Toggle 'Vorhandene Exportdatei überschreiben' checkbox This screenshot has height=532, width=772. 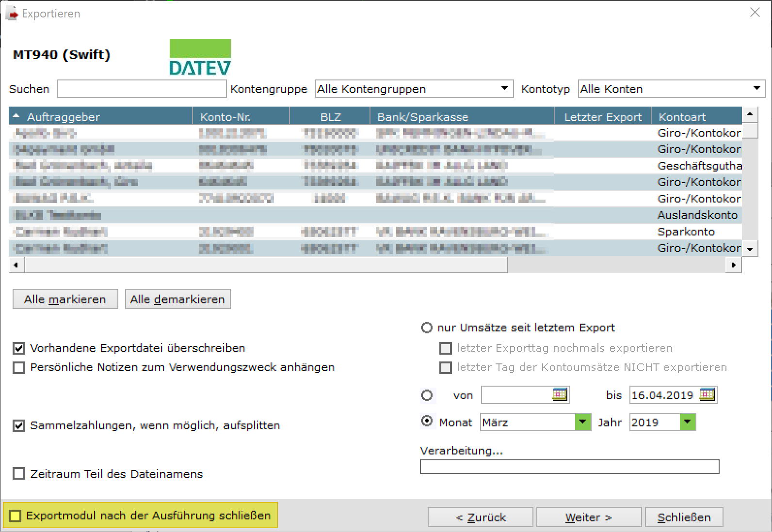pos(19,348)
